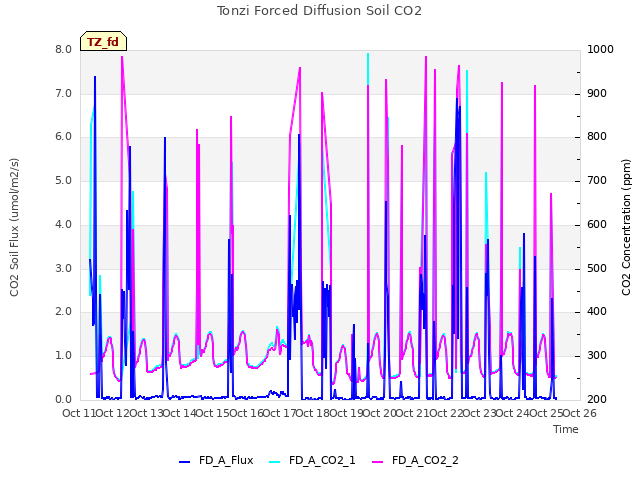Click the 800 right axis value
This screenshot has width=640, height=480.
(x=597, y=137)
